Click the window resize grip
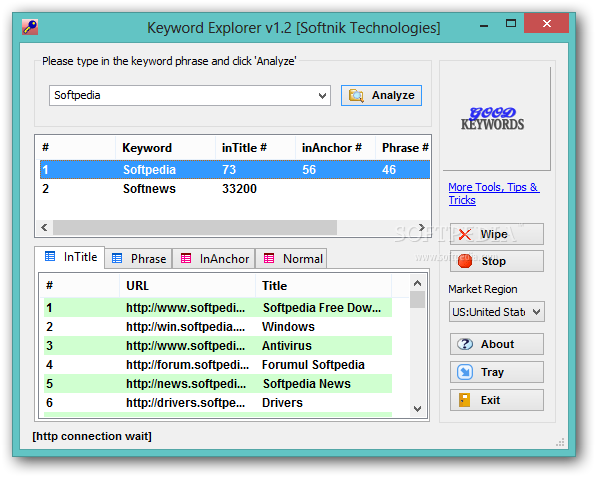 pos(560,442)
